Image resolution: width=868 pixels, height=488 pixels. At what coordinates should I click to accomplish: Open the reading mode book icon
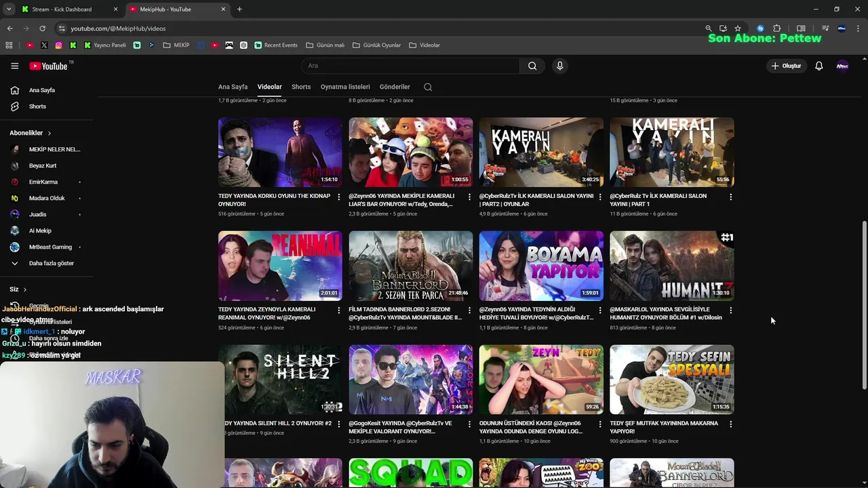801,28
